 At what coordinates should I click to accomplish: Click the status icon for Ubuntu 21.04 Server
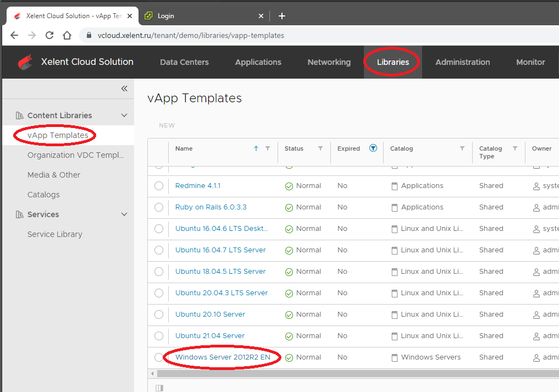289,336
